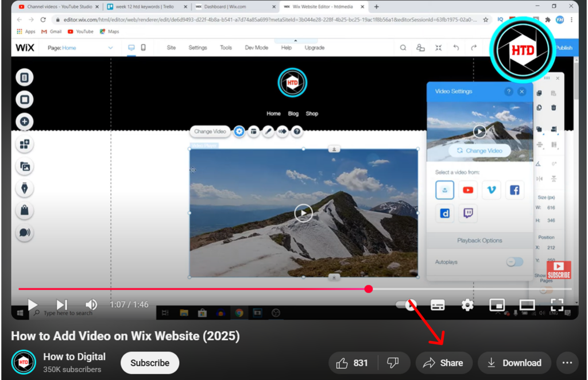Switch to Channel videos YouTube Studio tab
This screenshot has height=380, width=588.
pyautogui.click(x=59, y=7)
